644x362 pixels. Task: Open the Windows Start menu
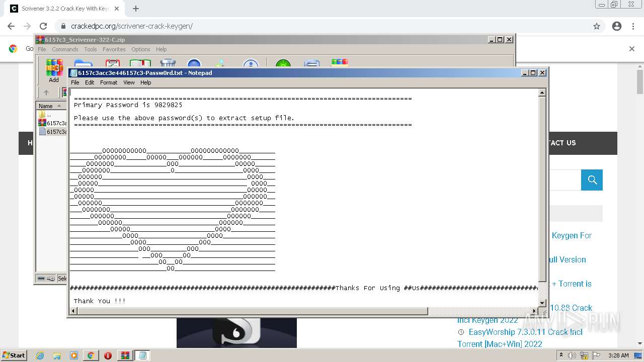click(x=14, y=355)
